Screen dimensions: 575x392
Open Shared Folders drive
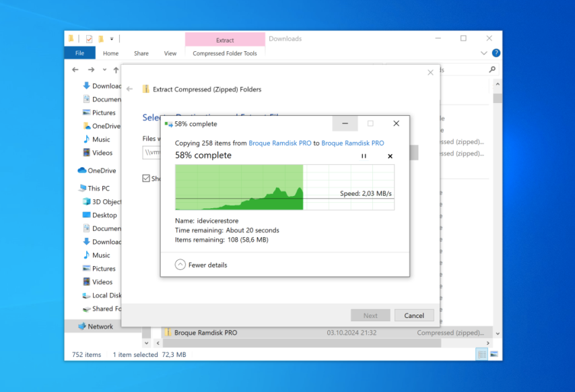point(102,308)
